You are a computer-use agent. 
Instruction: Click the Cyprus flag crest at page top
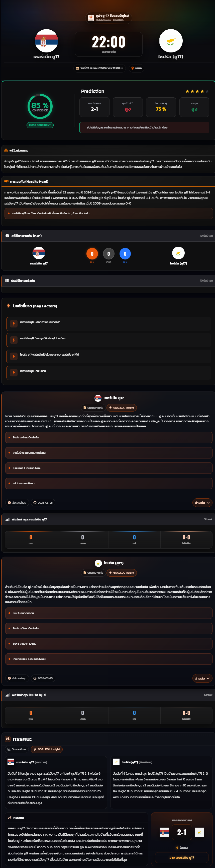click(171, 41)
